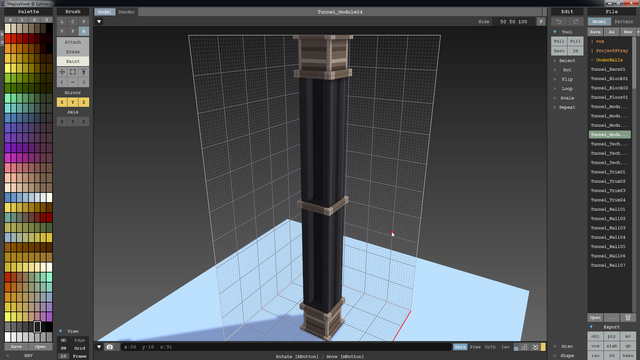Viewport: 640px width, 360px height.
Task: Select the F face brush mode
Action: (73, 31)
